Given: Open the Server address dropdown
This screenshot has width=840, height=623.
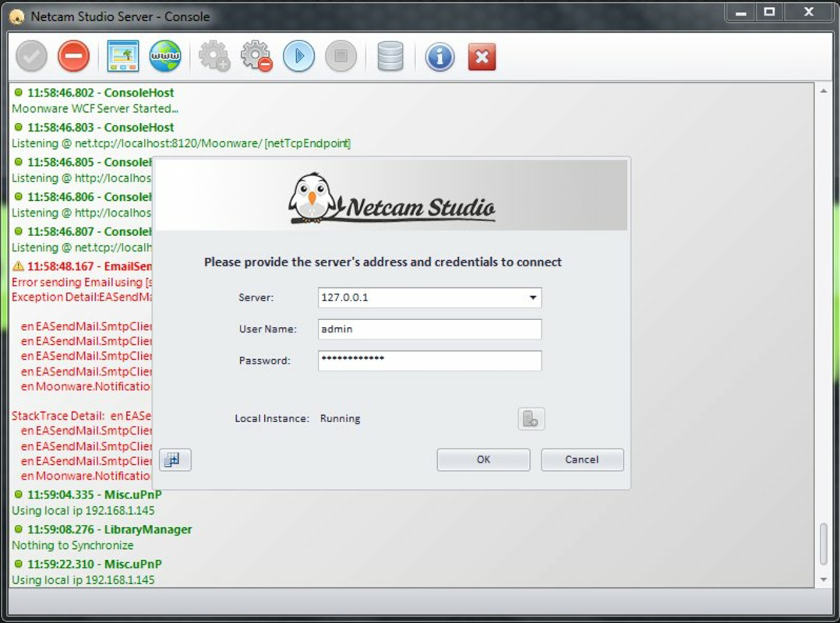Looking at the screenshot, I should [x=532, y=297].
